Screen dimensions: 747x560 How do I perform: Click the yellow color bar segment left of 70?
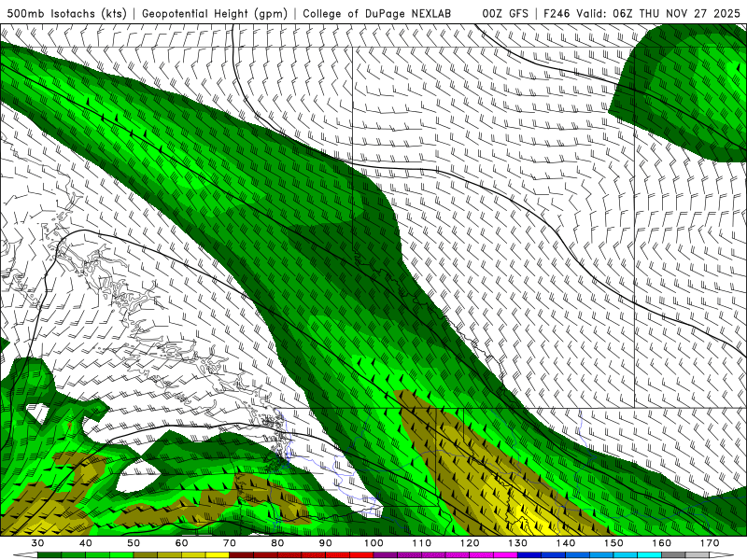(218, 555)
